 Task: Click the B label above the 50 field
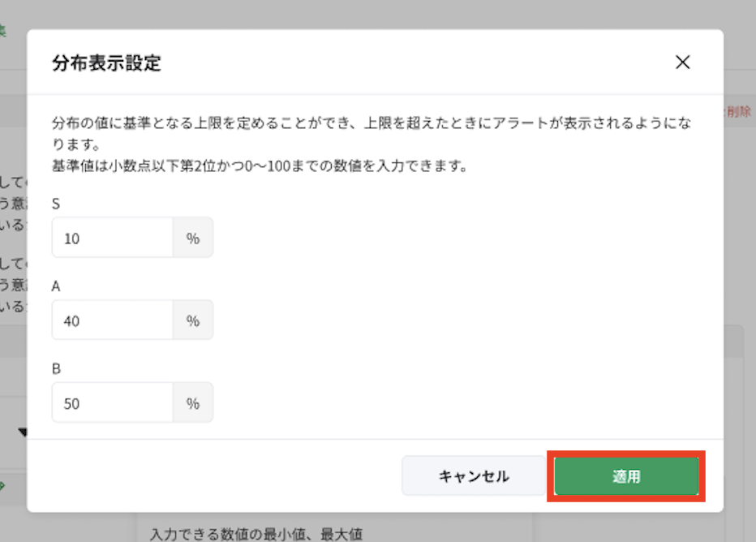click(55, 368)
